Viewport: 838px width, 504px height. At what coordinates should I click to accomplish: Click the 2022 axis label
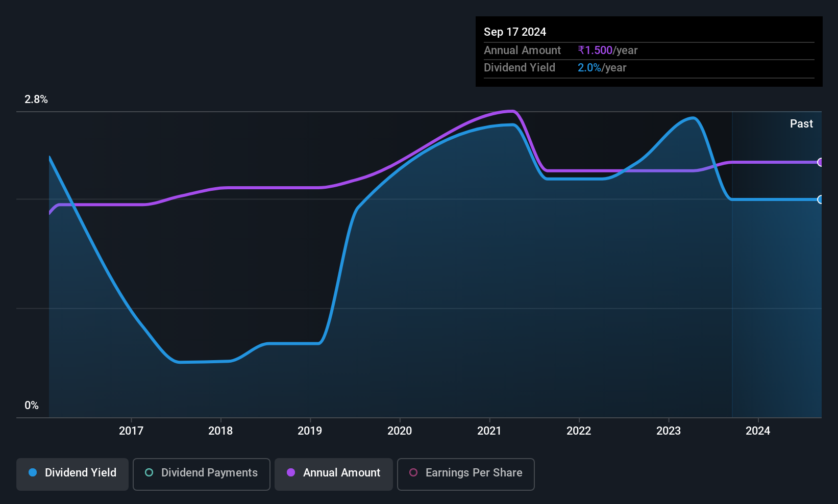(579, 431)
